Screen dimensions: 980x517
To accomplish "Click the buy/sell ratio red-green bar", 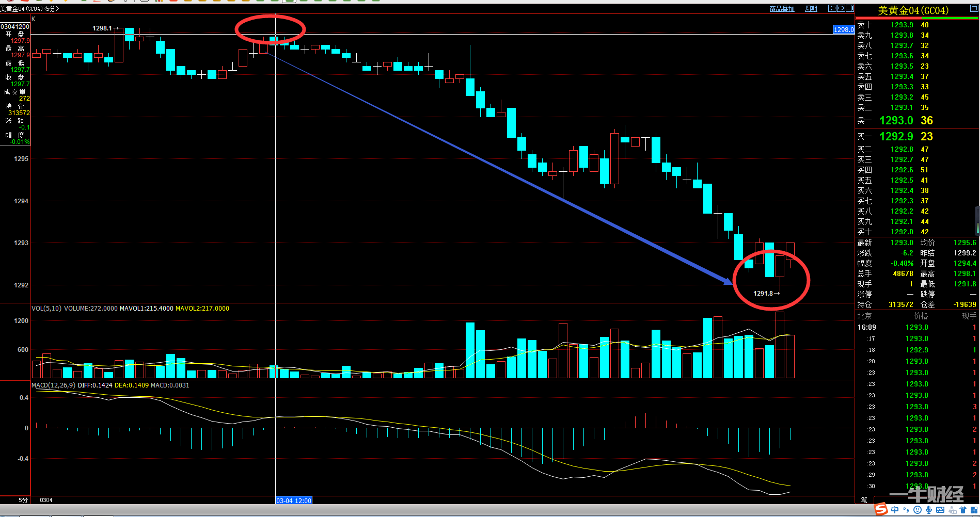I will 918,18.
